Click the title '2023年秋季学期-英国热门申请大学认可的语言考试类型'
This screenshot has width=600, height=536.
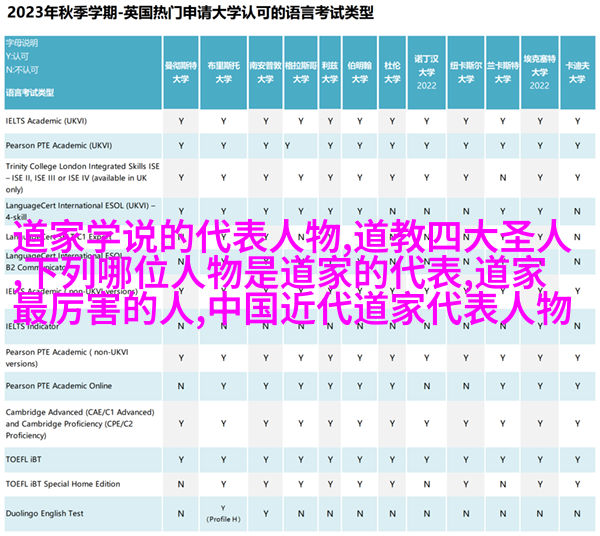[190, 13]
